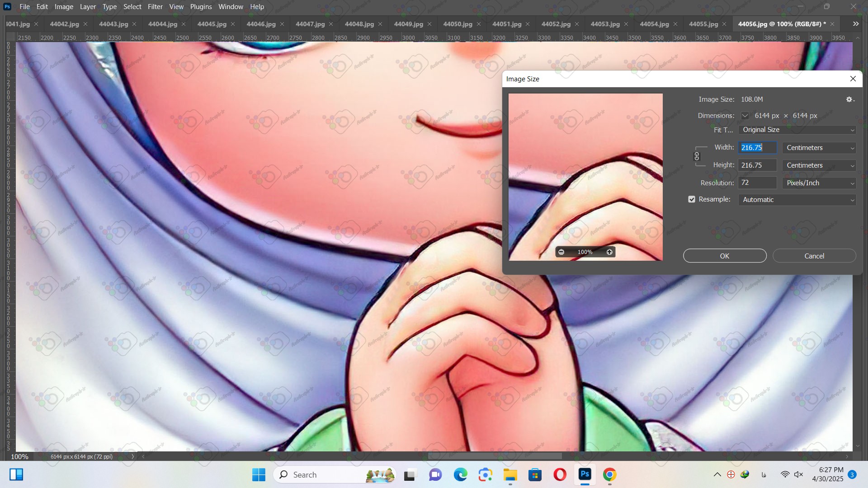Open the clock and date flyout
The width and height of the screenshot is (868, 488).
tap(828, 474)
